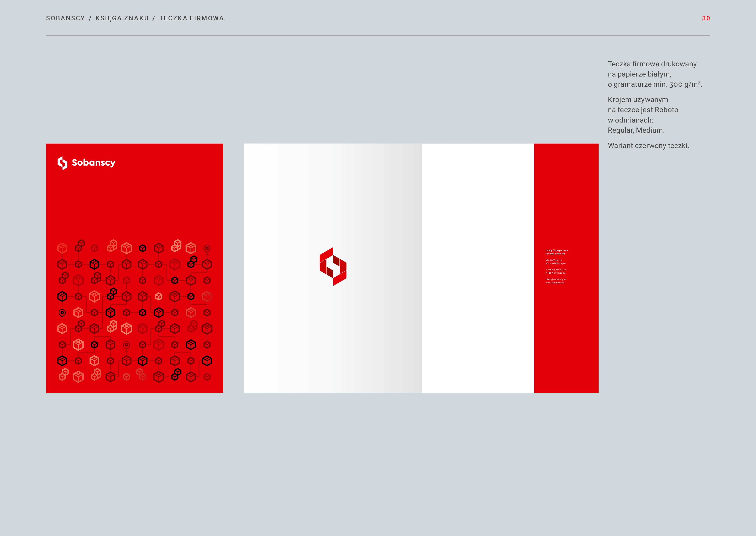The height and width of the screenshot is (536, 756).
Task: Click the large red logo on the white folder
Action: click(x=333, y=266)
